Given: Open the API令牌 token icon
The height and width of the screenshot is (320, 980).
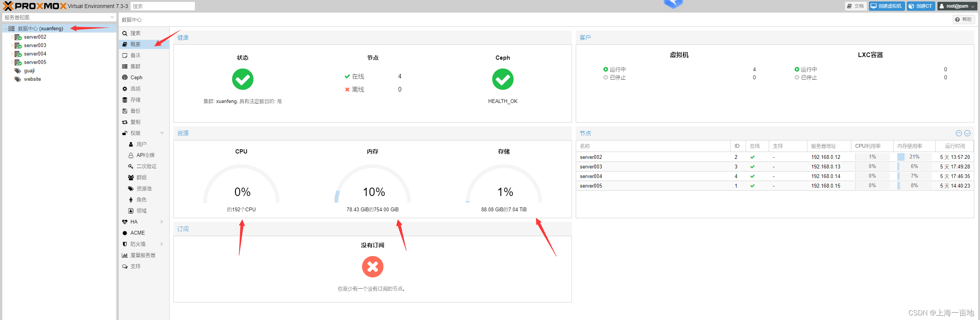Looking at the screenshot, I should [x=131, y=155].
